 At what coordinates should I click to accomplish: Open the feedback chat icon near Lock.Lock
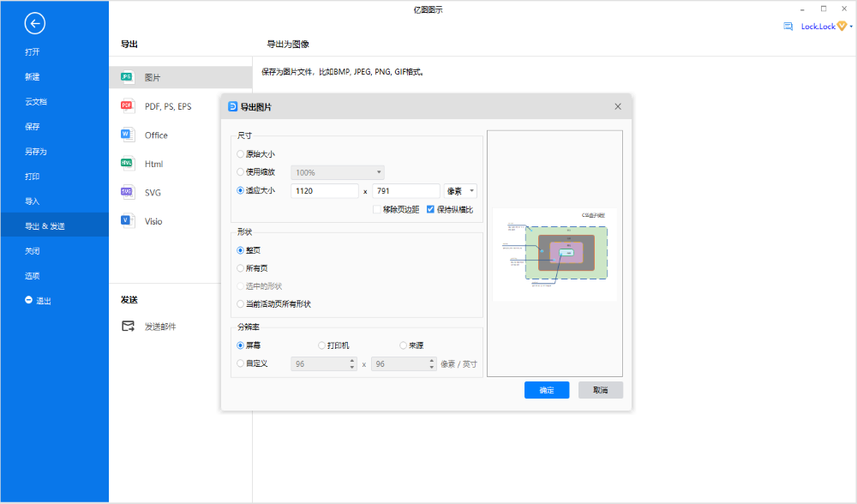click(788, 27)
